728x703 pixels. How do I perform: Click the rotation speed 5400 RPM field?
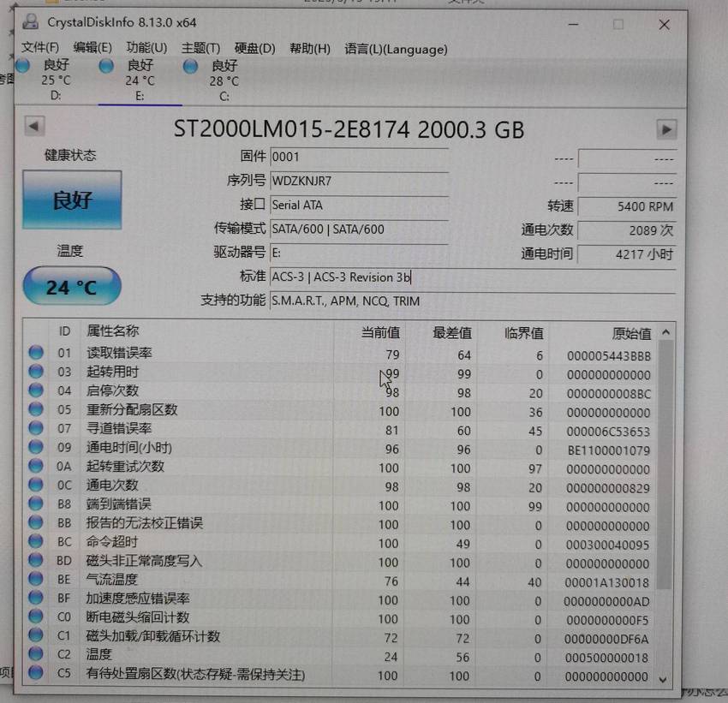point(627,206)
